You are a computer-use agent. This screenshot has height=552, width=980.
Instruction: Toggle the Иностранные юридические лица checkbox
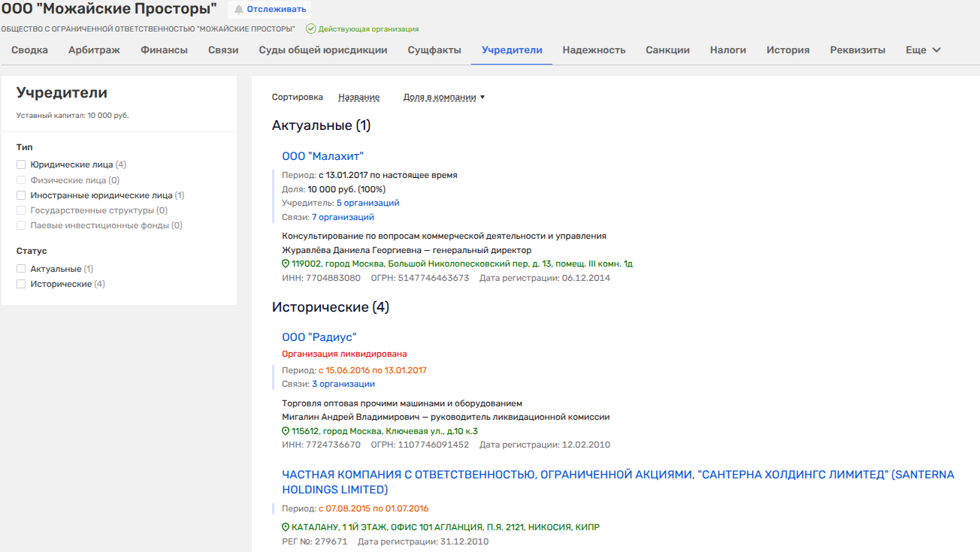(21, 195)
